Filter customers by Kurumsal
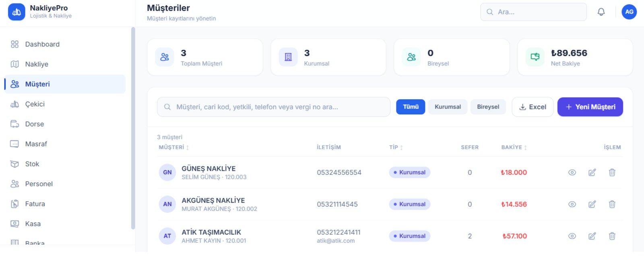This screenshot has width=644, height=256. click(448, 107)
